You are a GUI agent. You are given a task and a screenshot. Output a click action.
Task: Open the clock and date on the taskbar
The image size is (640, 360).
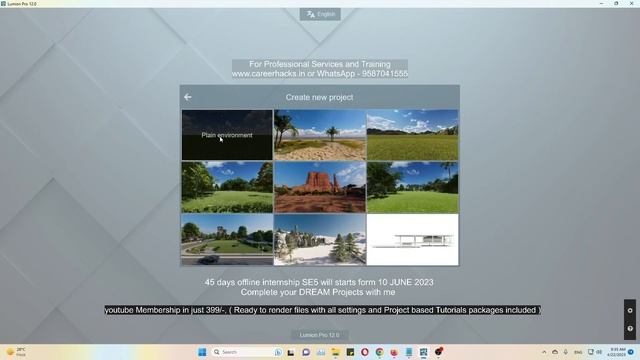[x=616, y=352]
